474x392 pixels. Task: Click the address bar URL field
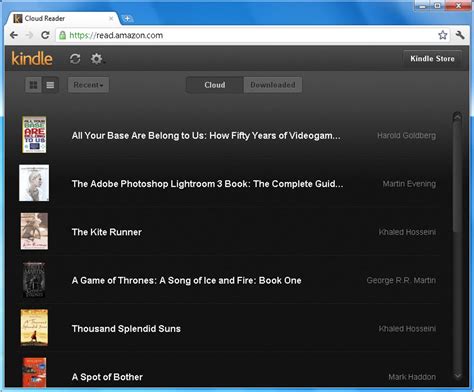(253, 35)
